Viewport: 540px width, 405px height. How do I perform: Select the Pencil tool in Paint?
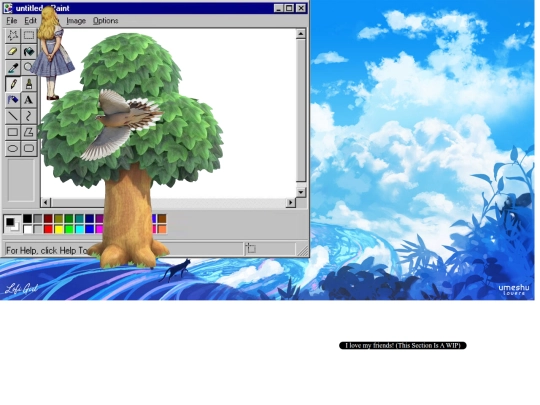[x=13, y=84]
